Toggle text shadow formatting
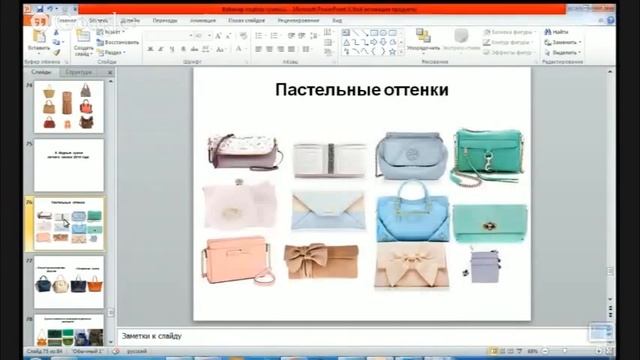The image size is (640, 360). pos(183,49)
